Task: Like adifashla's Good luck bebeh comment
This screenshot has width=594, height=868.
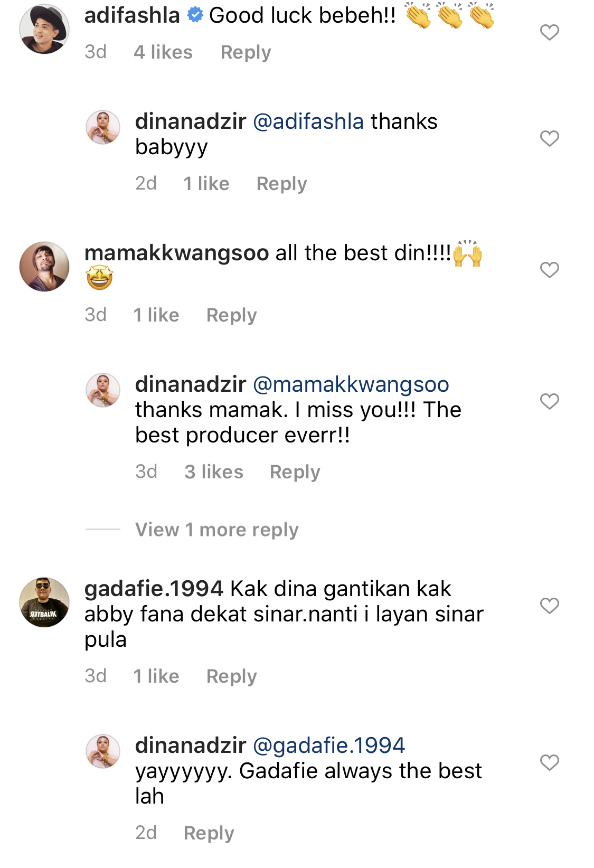Action: pyautogui.click(x=549, y=33)
